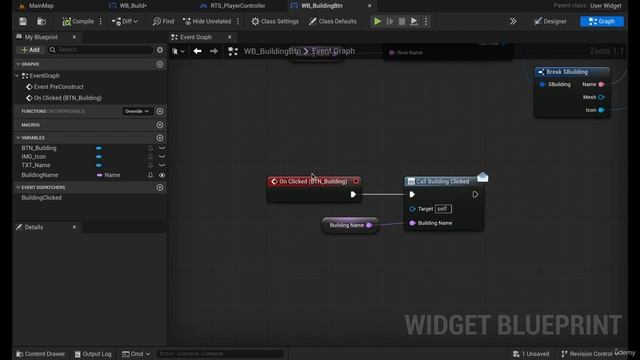Select the BuildingName variable
The image size is (640, 360).
click(40, 175)
